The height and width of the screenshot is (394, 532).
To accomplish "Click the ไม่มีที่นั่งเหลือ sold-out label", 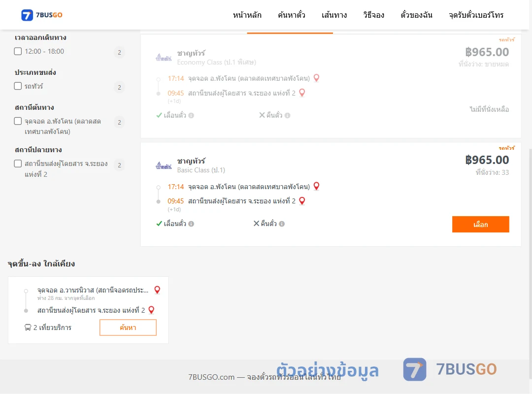I will pyautogui.click(x=489, y=109).
